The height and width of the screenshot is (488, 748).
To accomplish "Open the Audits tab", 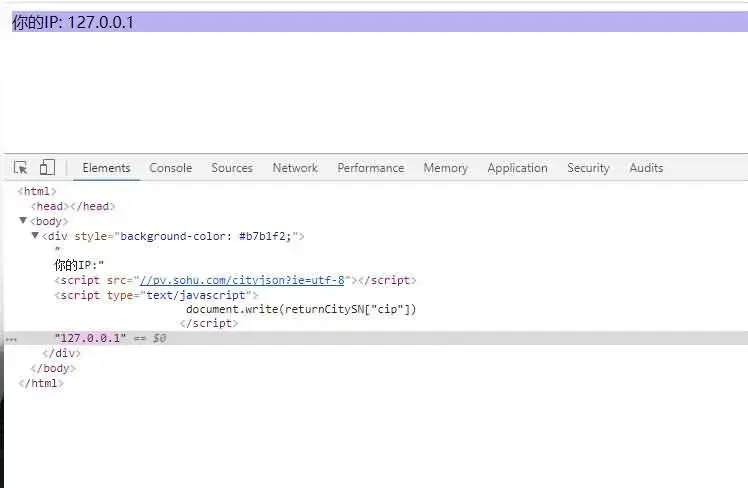I will 646,168.
